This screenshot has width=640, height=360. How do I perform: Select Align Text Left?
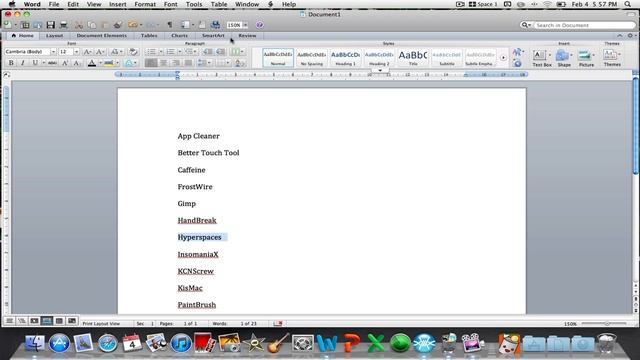(x=151, y=63)
